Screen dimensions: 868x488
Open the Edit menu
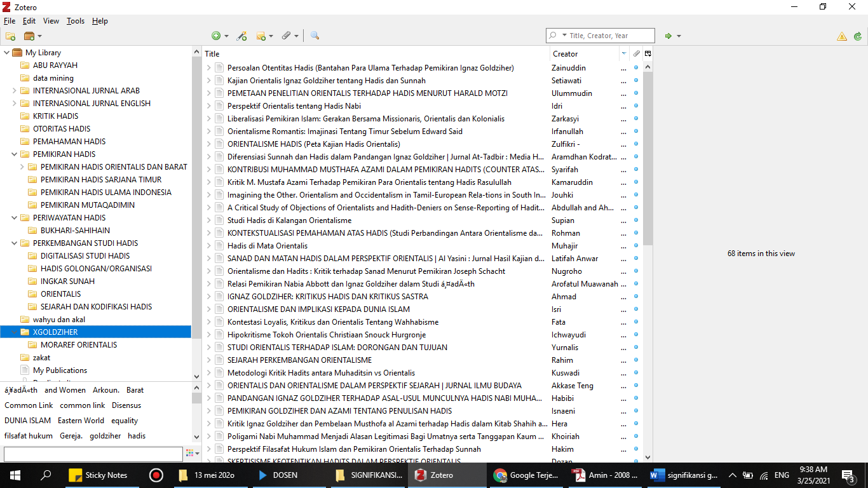pos(29,21)
